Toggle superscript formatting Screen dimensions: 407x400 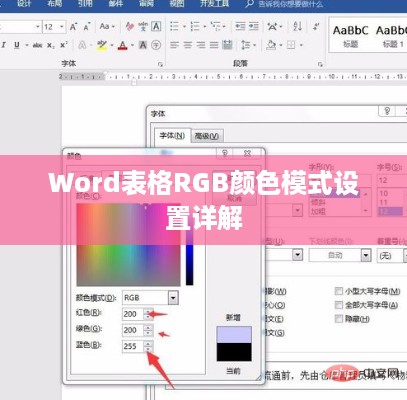64,45
